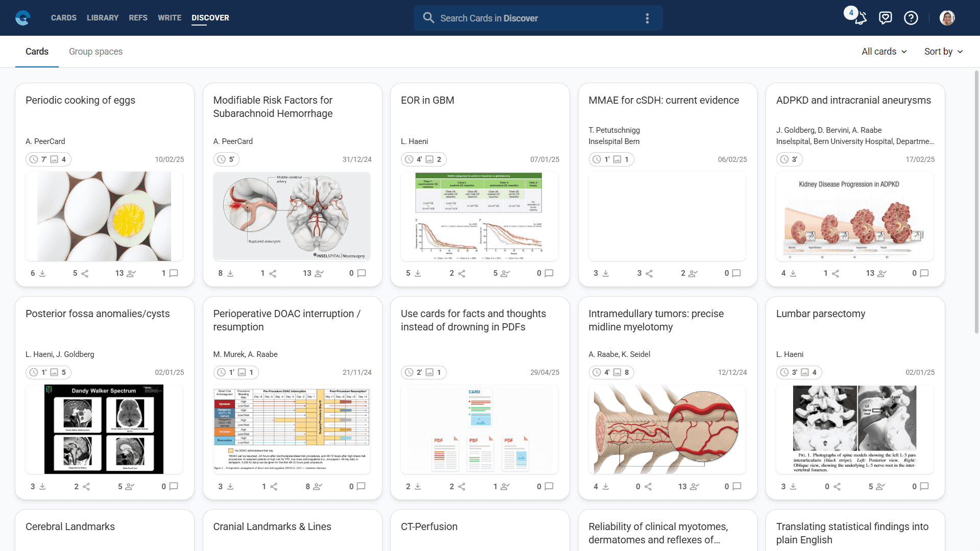Go to the LIBRARY menu item
The width and height of the screenshot is (980, 551).
103,18
